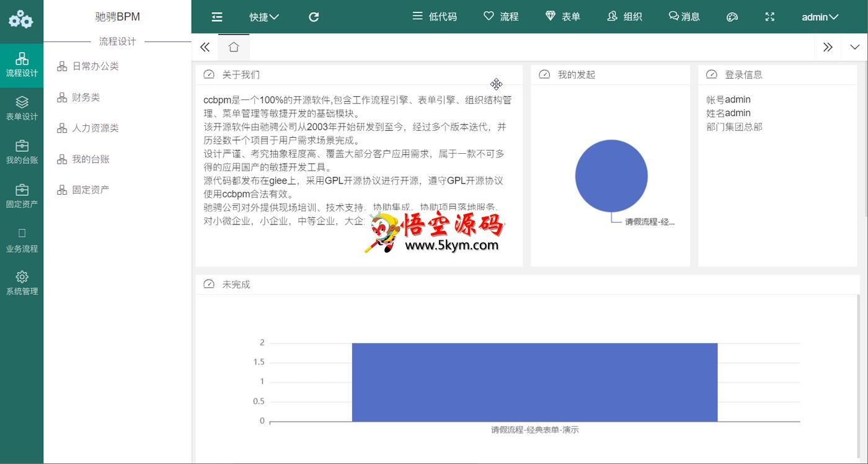This screenshot has height=464, width=868.
Task: Click the 驰骋BPM title
Action: [117, 17]
